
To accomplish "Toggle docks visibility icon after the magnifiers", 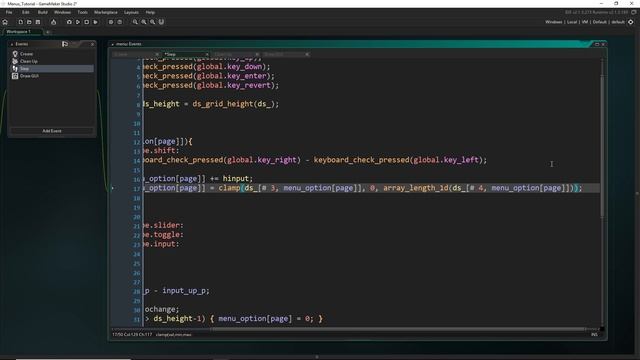I will click(x=161, y=22).
